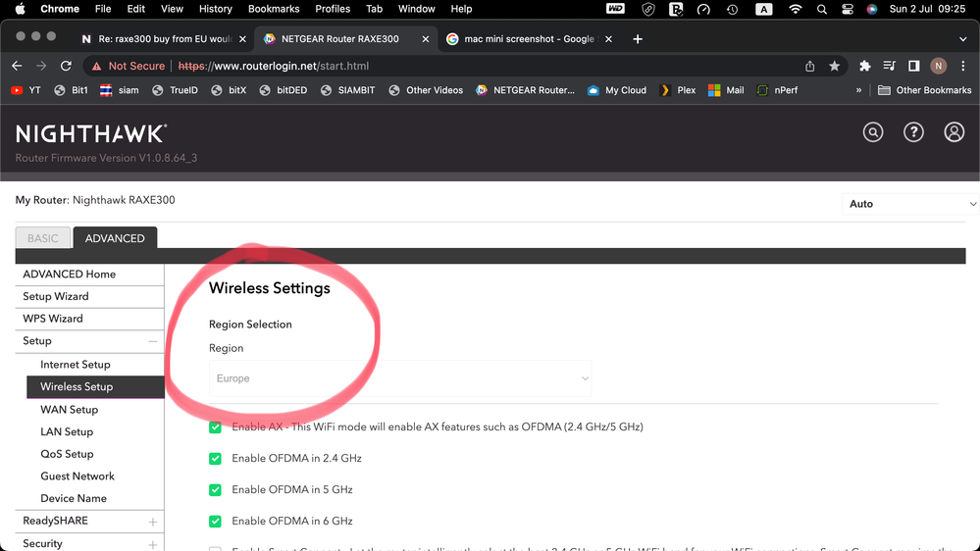This screenshot has height=551, width=980.
Task: Open the Other Bookmarks folder
Action: point(924,90)
